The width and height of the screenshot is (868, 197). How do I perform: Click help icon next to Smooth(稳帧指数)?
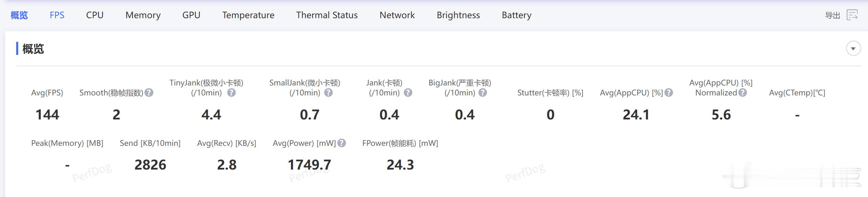[149, 93]
